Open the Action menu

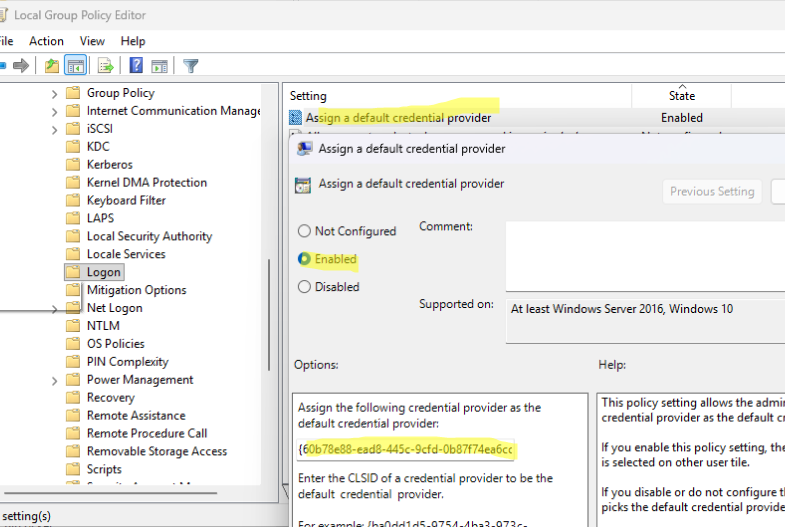[x=46, y=41]
